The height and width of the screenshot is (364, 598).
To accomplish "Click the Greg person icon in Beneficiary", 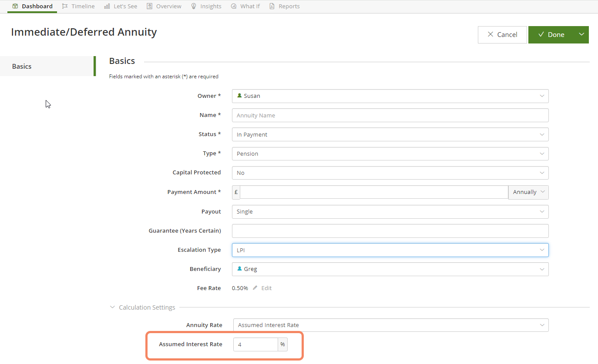I will [x=239, y=269].
